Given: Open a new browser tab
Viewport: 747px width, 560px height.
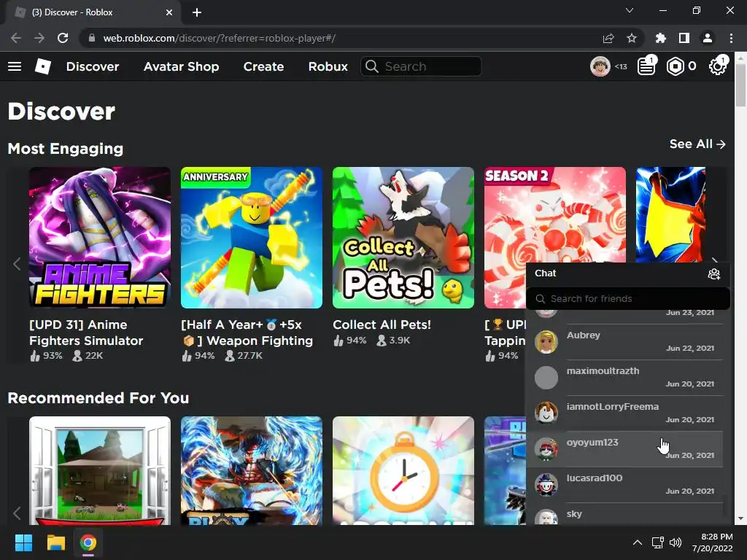Looking at the screenshot, I should pyautogui.click(x=197, y=12).
